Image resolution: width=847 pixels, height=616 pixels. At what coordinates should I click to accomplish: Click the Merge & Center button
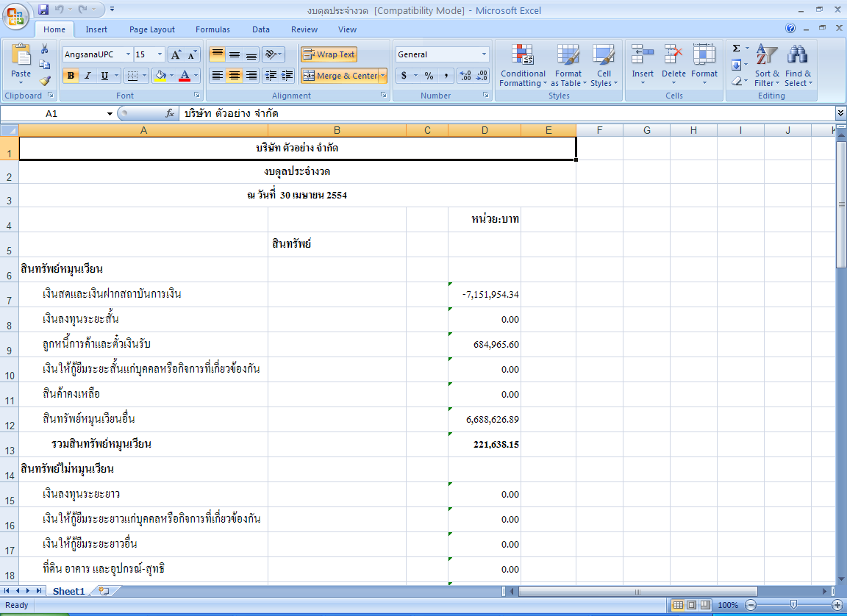[x=340, y=76]
